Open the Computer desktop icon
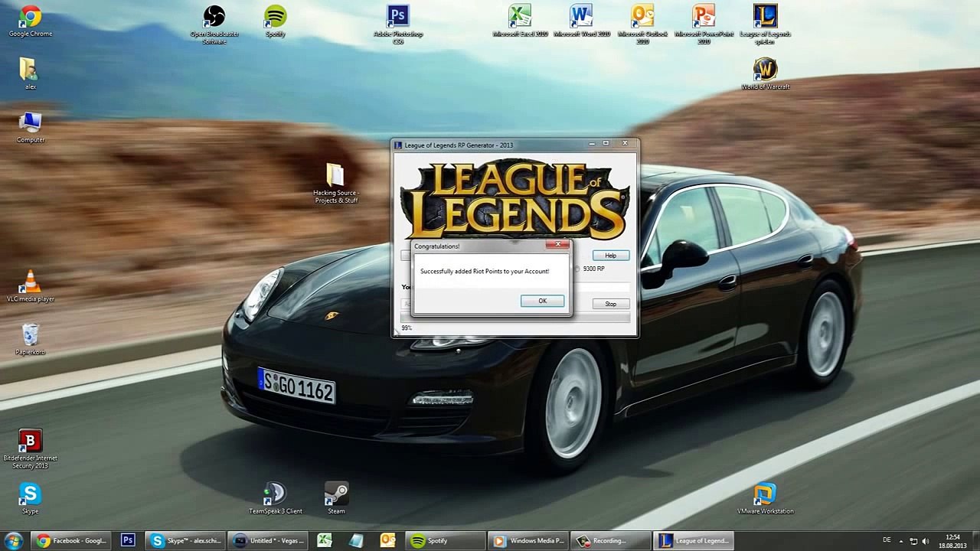This screenshot has height=551, width=980. pyautogui.click(x=30, y=126)
